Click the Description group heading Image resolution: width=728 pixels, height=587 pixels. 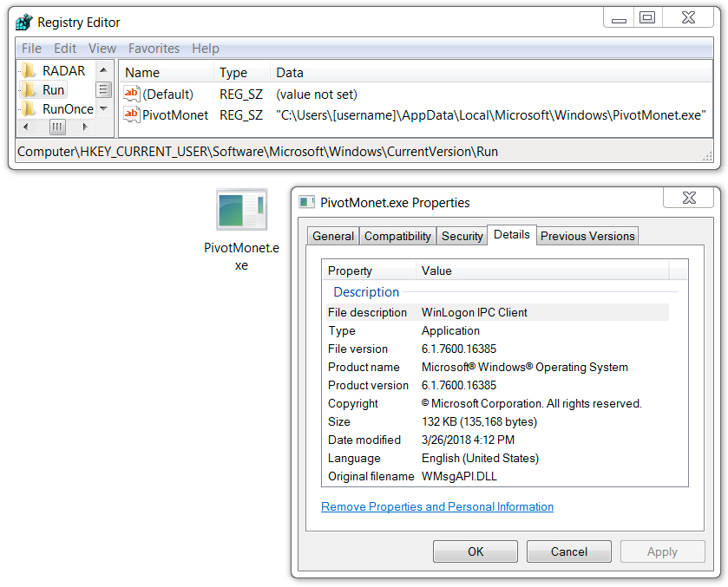(366, 292)
